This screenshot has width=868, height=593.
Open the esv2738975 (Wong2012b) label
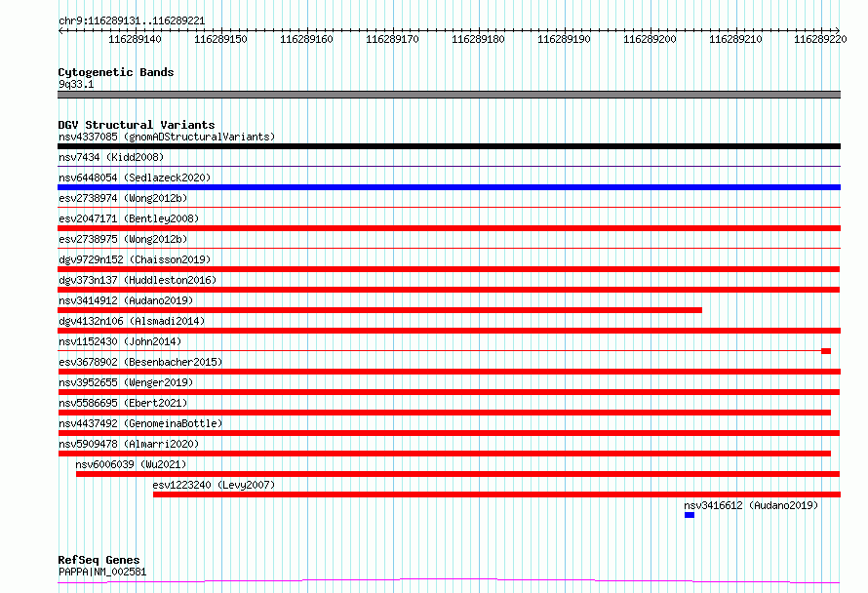click(123, 239)
